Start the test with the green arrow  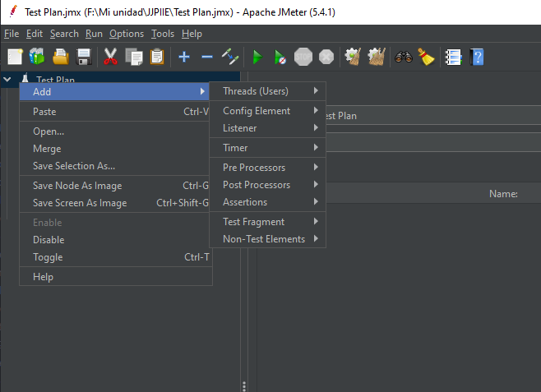click(x=257, y=57)
